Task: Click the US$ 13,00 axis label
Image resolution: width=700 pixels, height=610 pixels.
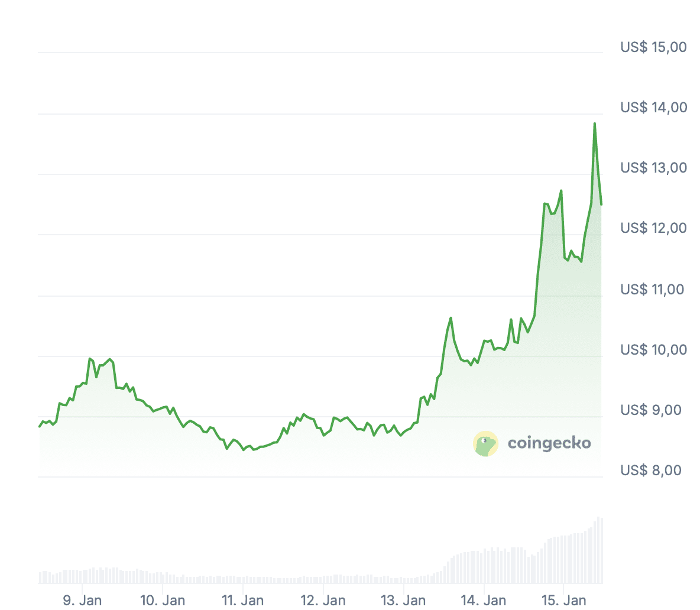Action: click(653, 167)
